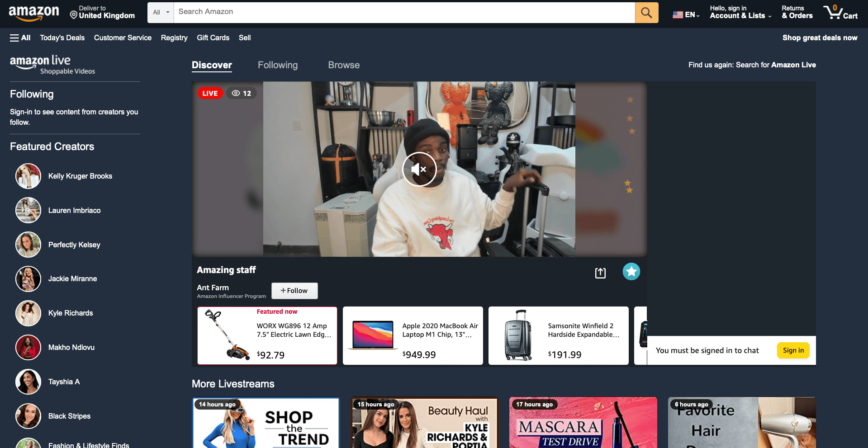Switch to the Following tab
The width and height of the screenshot is (868, 448).
pyautogui.click(x=278, y=65)
